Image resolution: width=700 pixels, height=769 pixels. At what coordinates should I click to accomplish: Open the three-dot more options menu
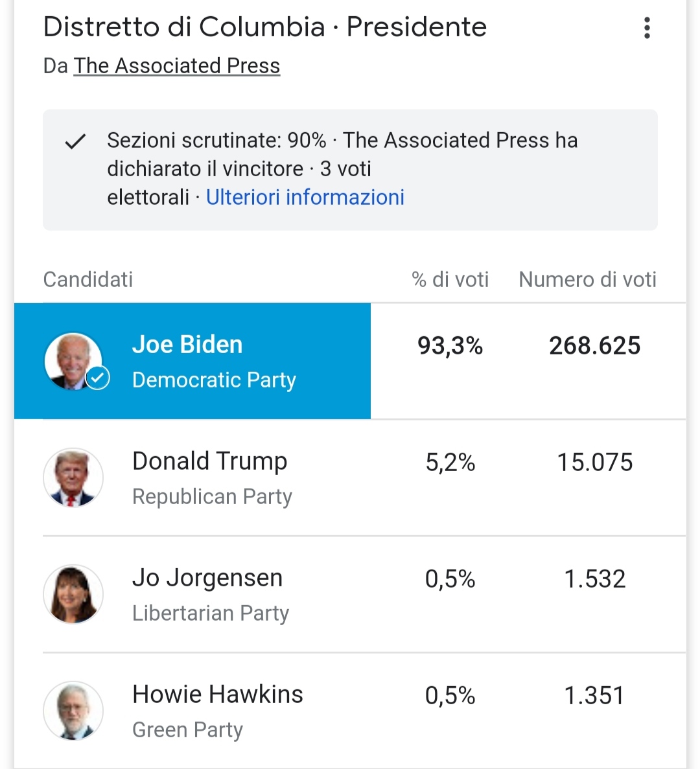coord(646,28)
